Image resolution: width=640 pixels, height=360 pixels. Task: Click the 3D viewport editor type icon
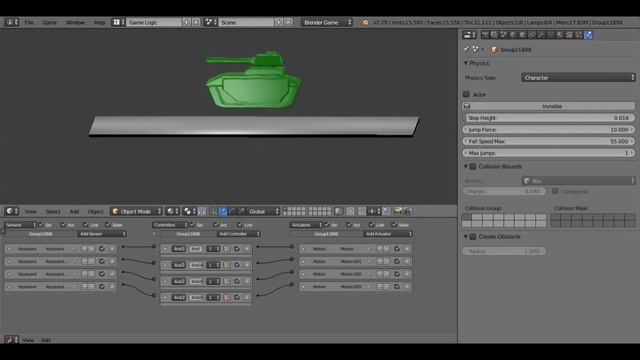(11, 211)
